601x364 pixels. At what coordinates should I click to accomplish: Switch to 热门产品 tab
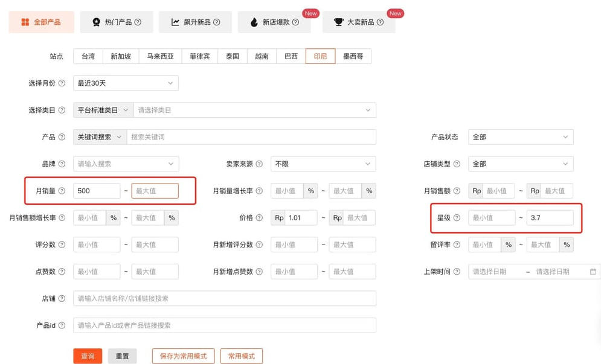pyautogui.click(x=117, y=22)
